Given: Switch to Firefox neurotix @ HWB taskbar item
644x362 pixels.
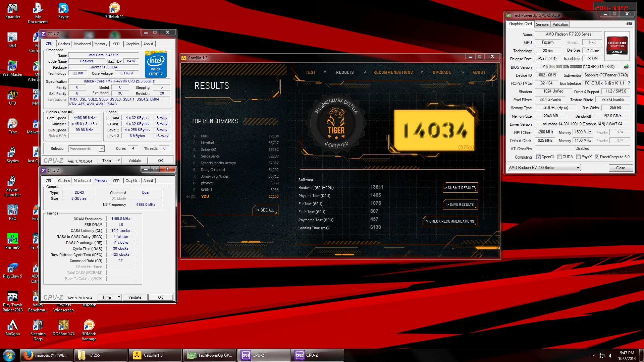Looking at the screenshot, I should (47, 355).
